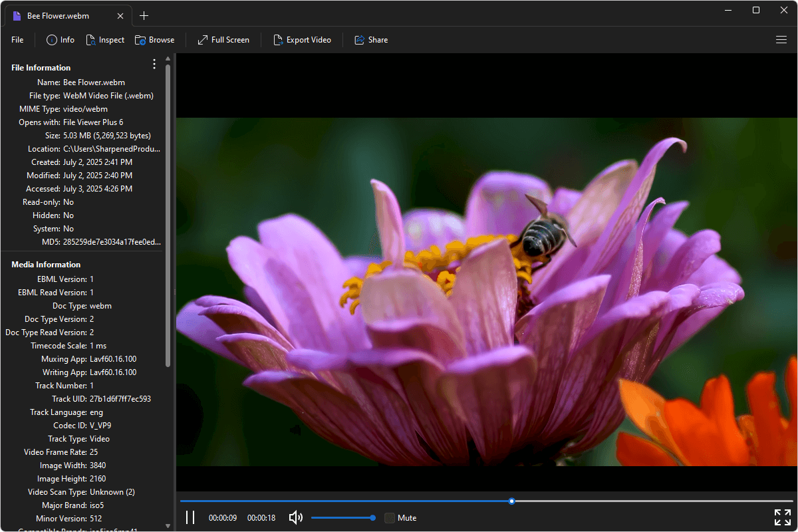Viewport: 798px width, 532px height.
Task: Open the Info panel
Action: 60,39
